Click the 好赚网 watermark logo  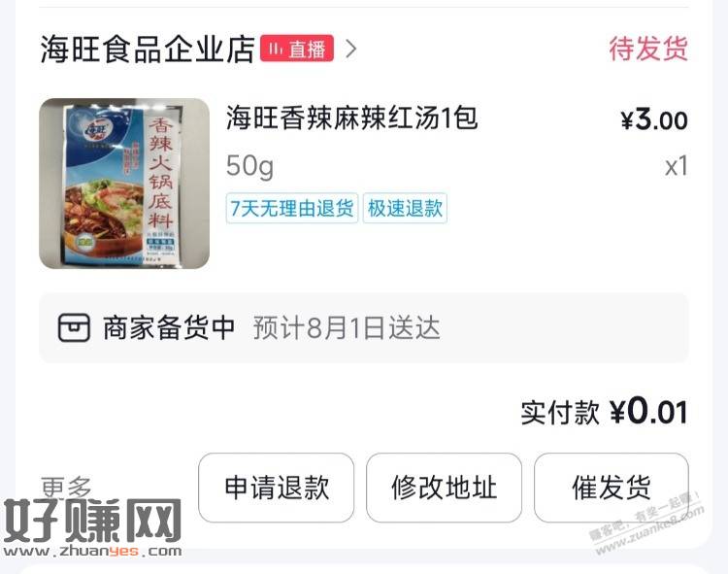(x=92, y=528)
